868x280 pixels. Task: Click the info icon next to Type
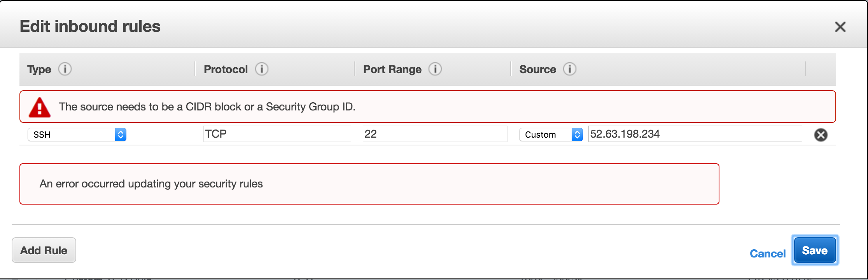65,69
